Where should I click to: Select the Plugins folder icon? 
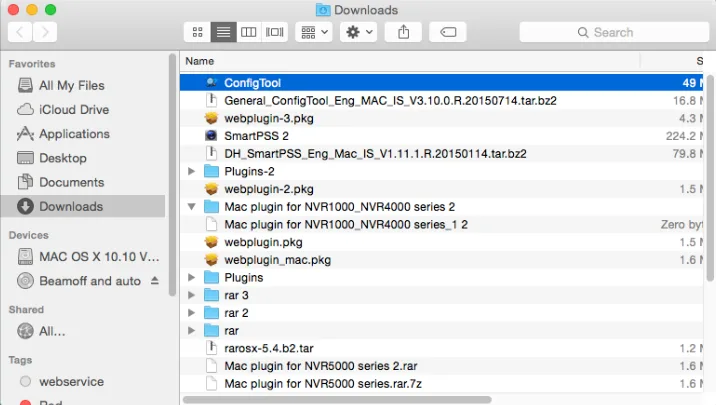pyautogui.click(x=211, y=277)
